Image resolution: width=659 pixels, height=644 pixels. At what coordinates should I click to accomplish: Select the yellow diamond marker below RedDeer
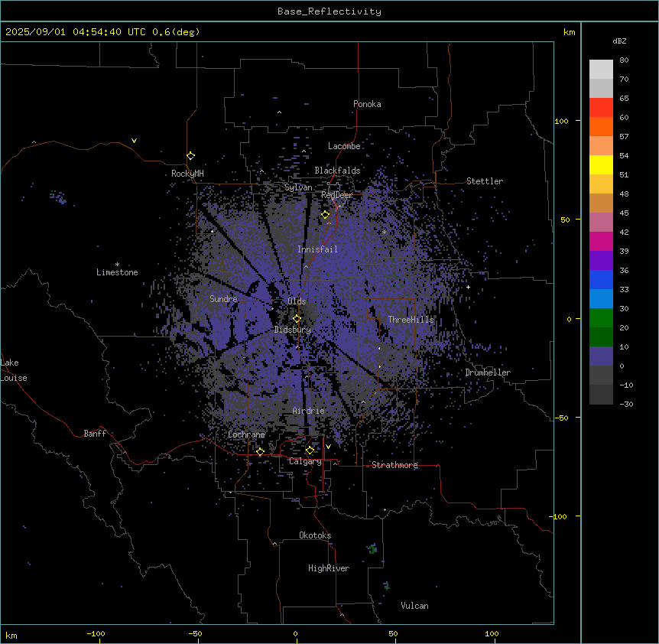pos(326,215)
